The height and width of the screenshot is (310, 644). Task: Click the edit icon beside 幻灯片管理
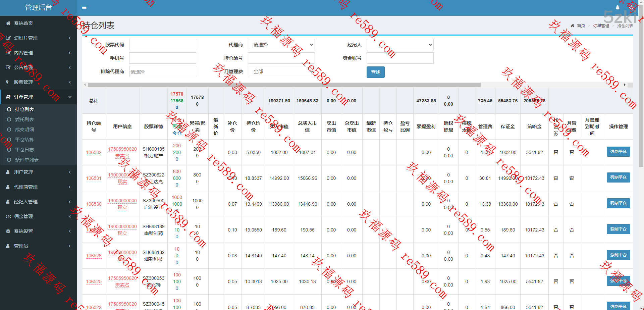pos(8,38)
